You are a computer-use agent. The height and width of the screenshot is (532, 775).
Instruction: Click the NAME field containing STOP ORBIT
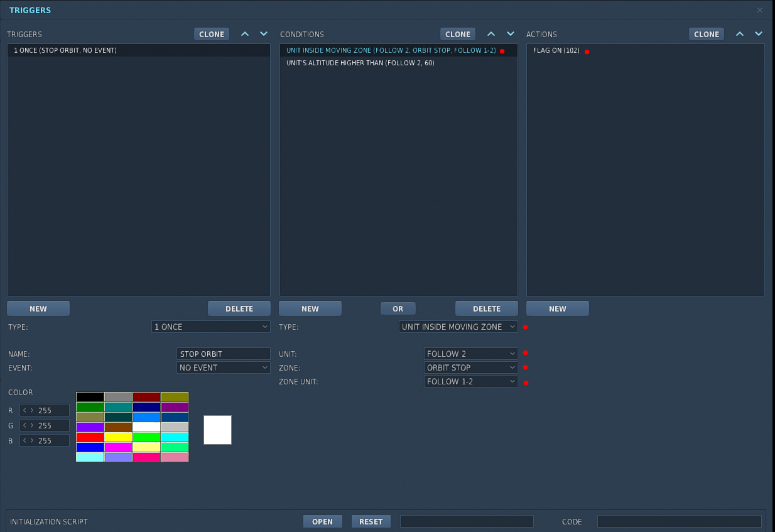point(224,354)
